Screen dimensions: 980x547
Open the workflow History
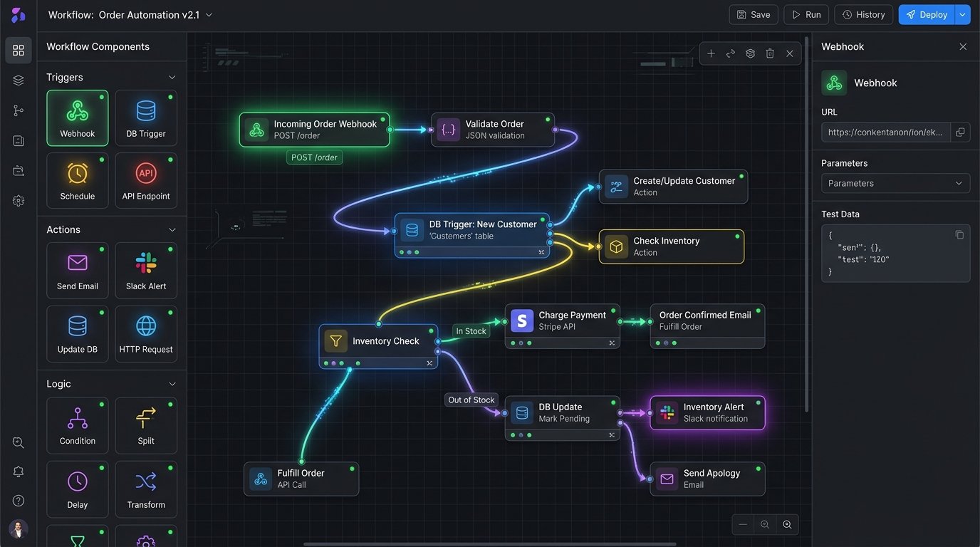tap(863, 15)
